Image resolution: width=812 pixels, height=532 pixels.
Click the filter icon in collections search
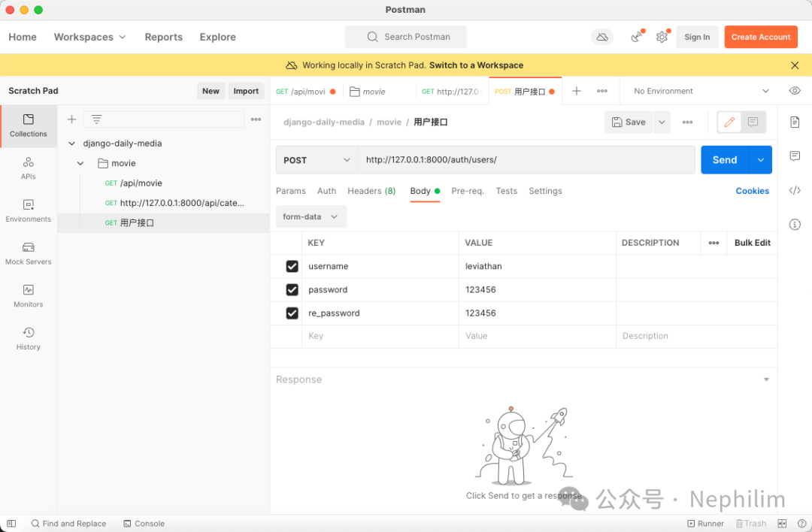pos(96,119)
